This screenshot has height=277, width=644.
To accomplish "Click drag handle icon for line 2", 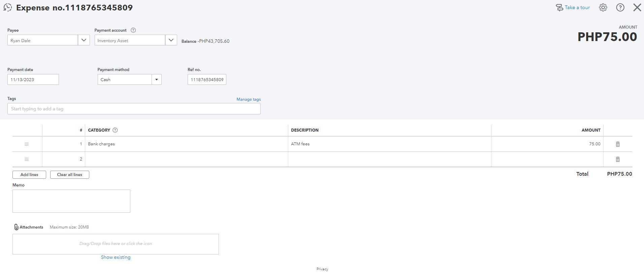I will click(x=27, y=159).
